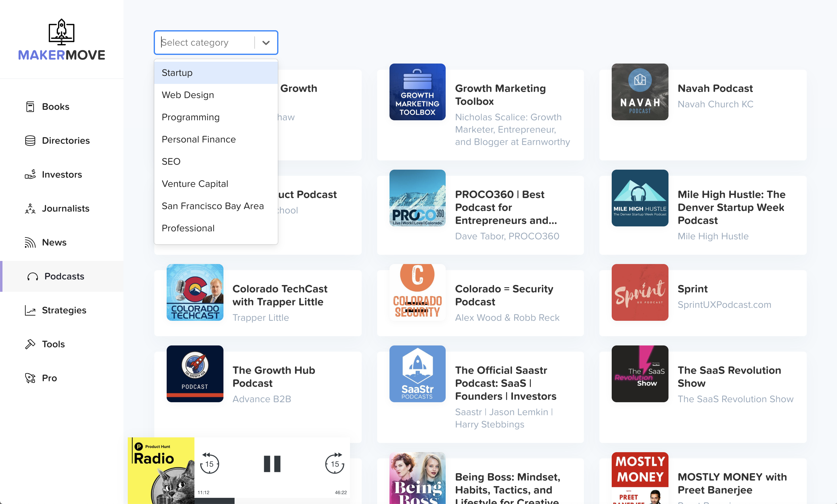Open the Sprint podcast title link
Viewport: 837px width, 504px height.
click(692, 288)
